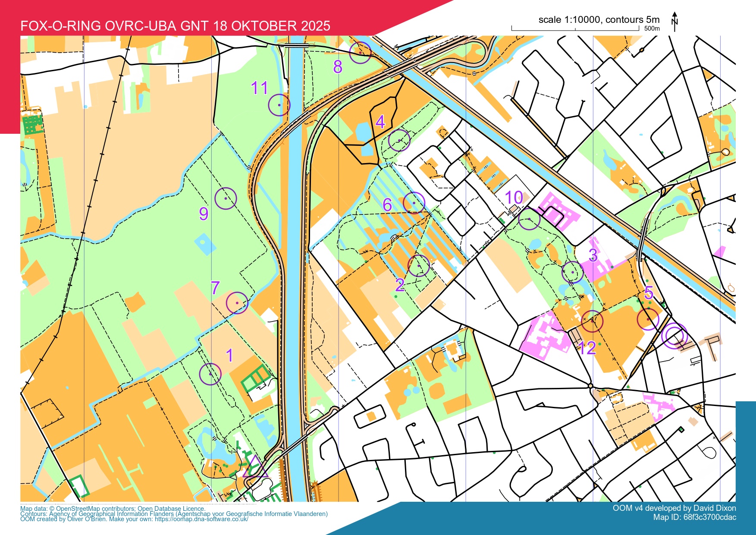Click the purple start triangle

[x=255, y=468]
